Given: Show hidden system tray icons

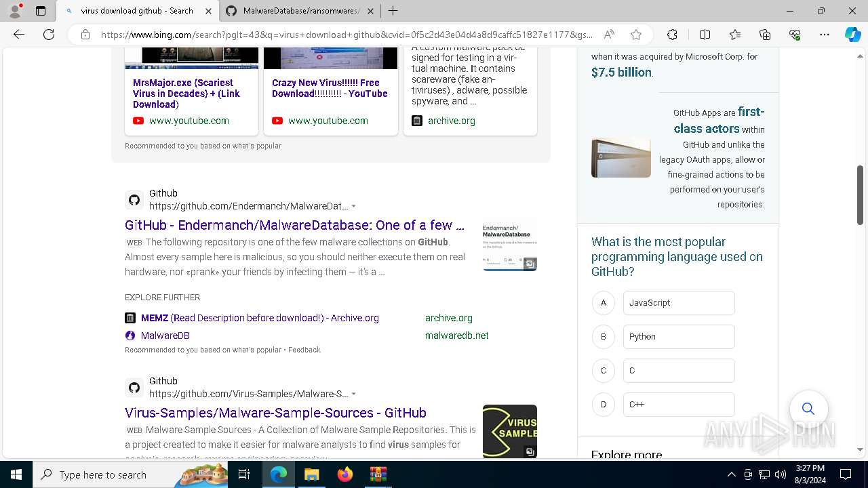Looking at the screenshot, I should [x=731, y=474].
